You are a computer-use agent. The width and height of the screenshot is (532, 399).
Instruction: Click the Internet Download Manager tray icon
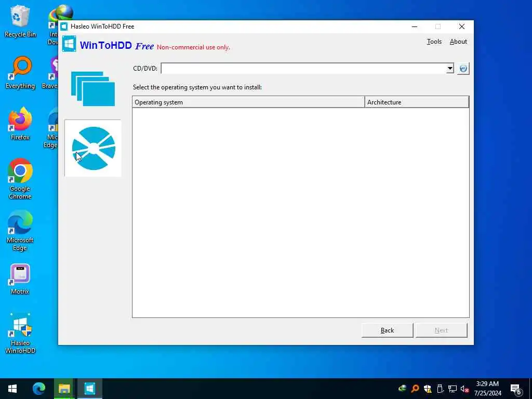(403, 389)
